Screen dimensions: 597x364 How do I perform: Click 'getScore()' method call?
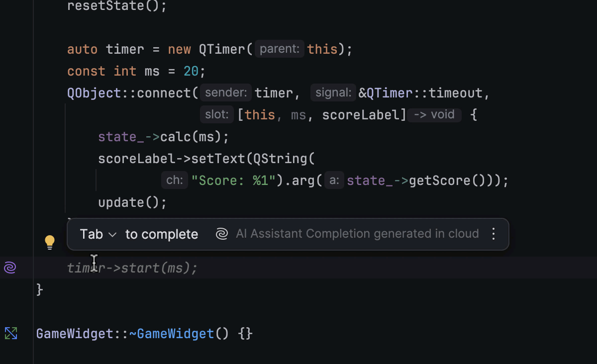pos(447,181)
